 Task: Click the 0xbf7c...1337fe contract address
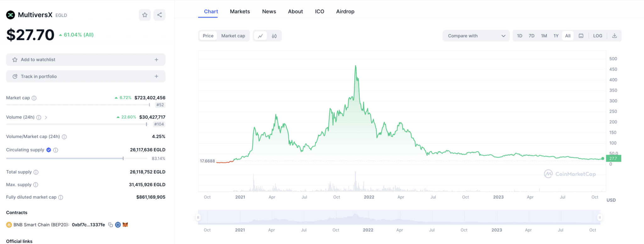click(88, 225)
